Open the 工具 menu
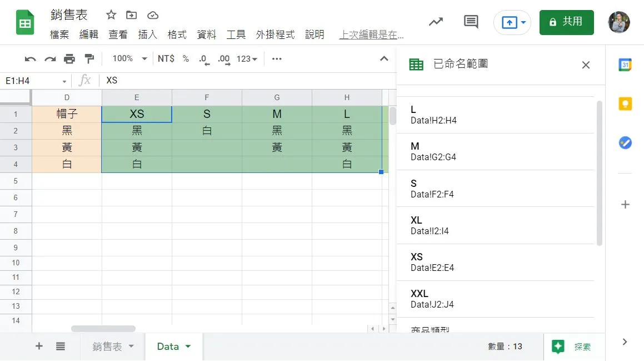 pos(236,34)
